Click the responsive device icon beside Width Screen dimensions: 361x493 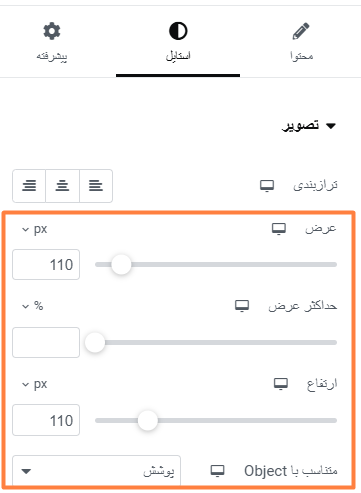[x=279, y=229]
